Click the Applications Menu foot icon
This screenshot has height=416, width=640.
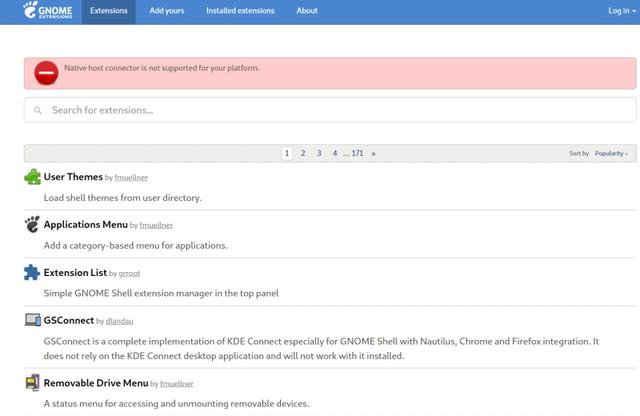point(32,224)
